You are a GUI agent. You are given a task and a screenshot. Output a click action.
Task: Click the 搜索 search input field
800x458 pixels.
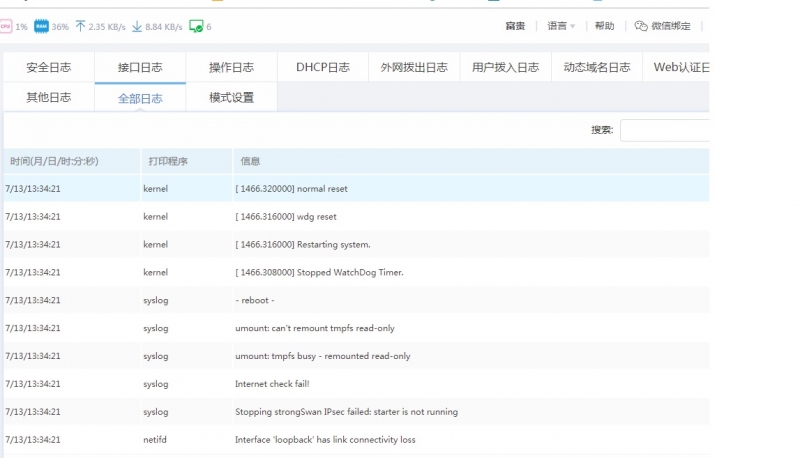(x=665, y=130)
